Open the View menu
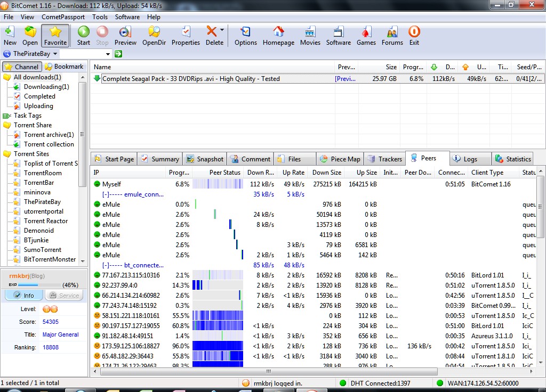The height and width of the screenshot is (392, 546). point(27,17)
